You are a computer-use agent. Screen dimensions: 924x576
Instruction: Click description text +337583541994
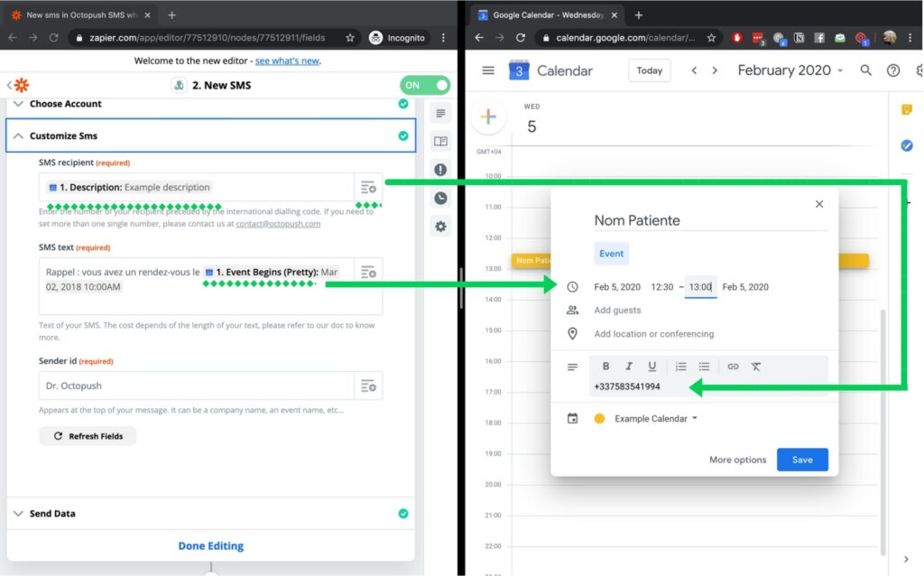(627, 386)
